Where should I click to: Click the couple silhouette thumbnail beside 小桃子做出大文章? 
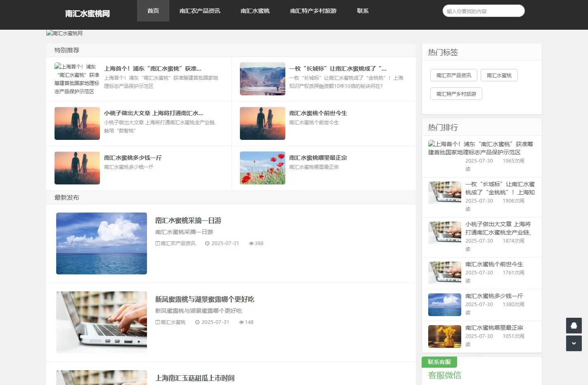(77, 123)
